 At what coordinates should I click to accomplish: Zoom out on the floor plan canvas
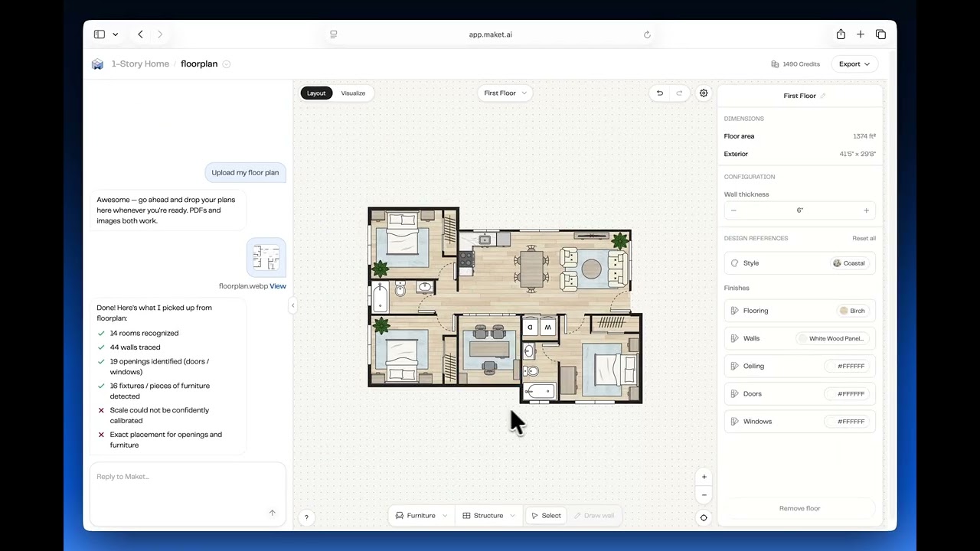click(x=704, y=495)
